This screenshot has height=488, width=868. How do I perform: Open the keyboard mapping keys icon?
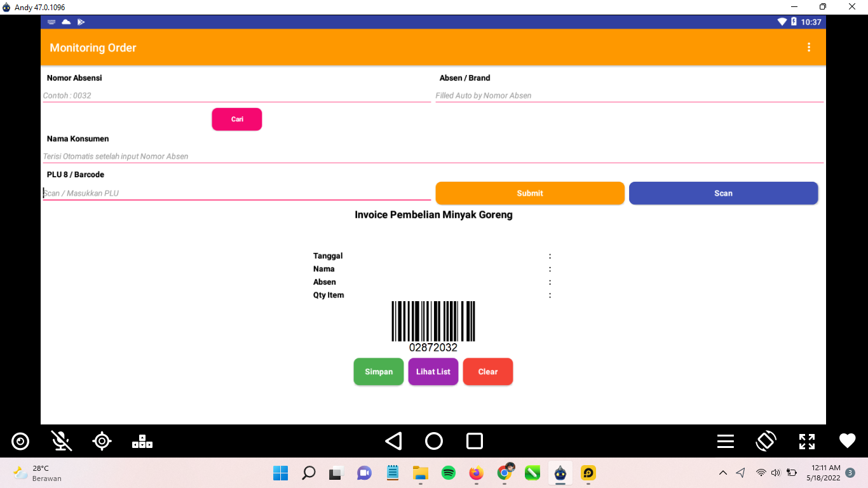(142, 441)
